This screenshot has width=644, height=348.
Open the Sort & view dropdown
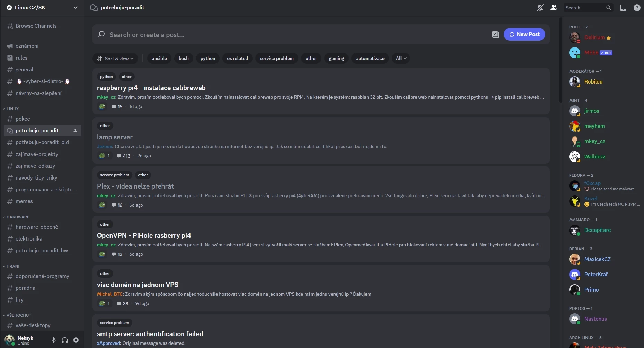[x=115, y=59]
